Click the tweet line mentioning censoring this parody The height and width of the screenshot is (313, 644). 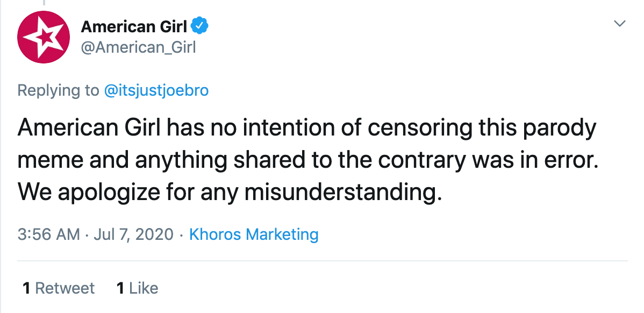pyautogui.click(x=307, y=129)
